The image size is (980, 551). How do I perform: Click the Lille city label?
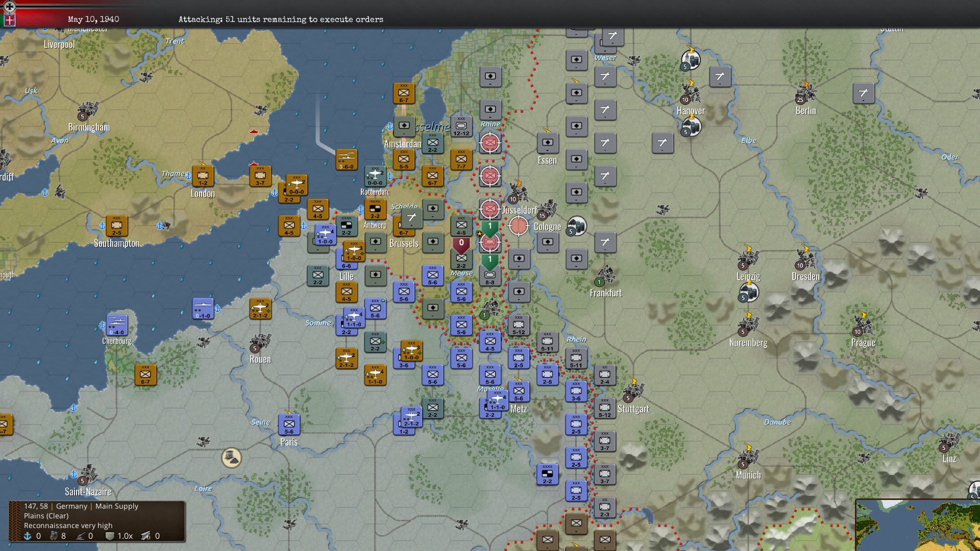click(x=347, y=277)
